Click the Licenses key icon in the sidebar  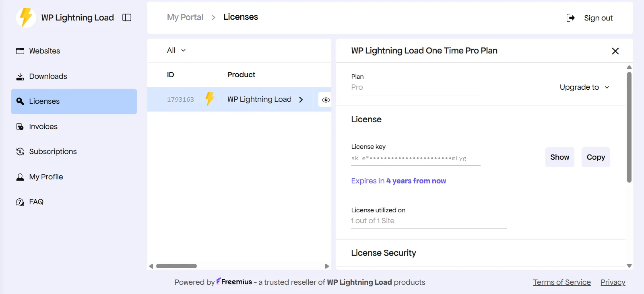pyautogui.click(x=20, y=101)
